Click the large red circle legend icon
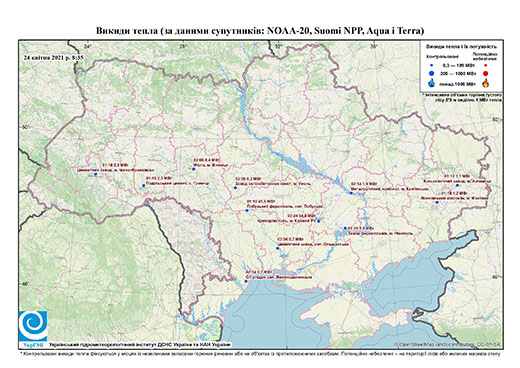520x368 pixels. 485,73
